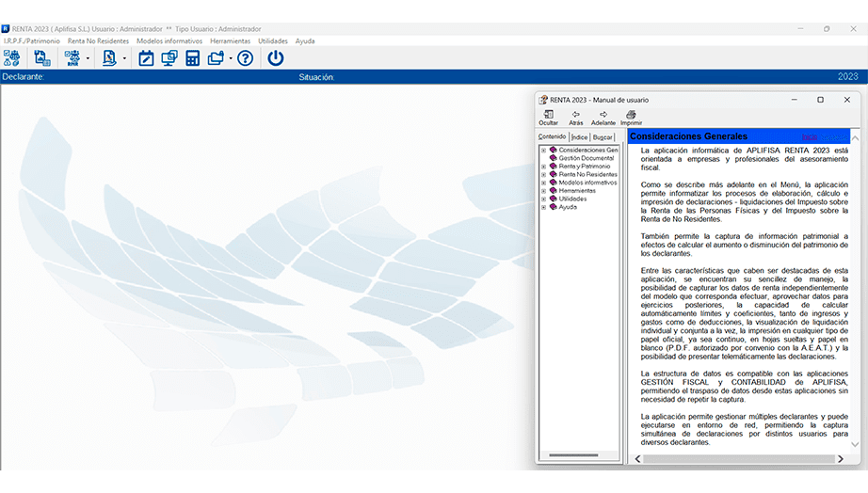Expand the Renta y Patrimonio tree node
The image size is (868, 493).
543,167
